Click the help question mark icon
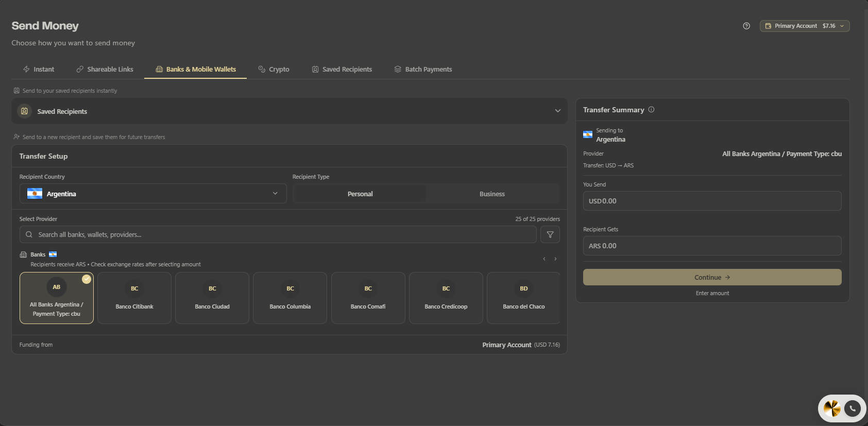 pos(746,26)
